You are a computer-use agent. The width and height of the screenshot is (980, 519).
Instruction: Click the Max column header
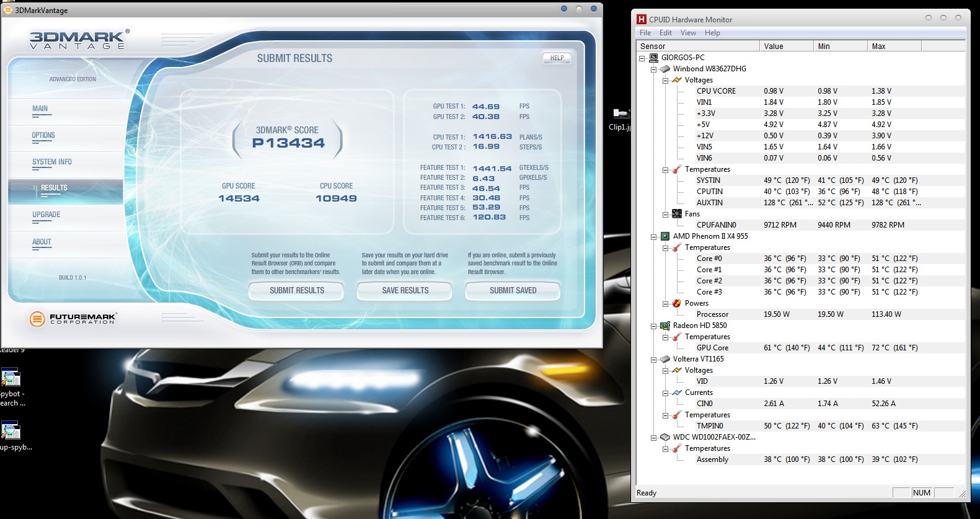(x=894, y=46)
